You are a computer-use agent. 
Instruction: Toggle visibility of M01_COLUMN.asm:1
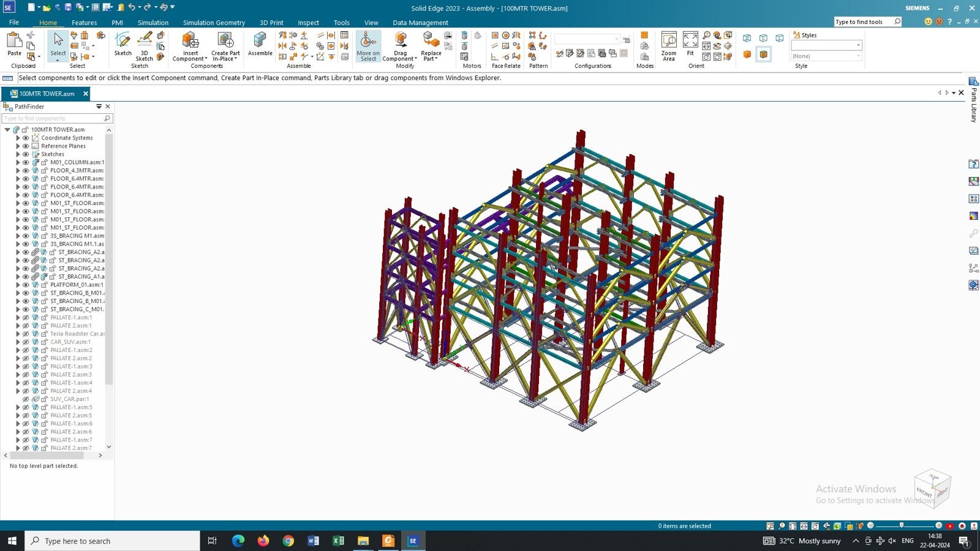coord(26,162)
